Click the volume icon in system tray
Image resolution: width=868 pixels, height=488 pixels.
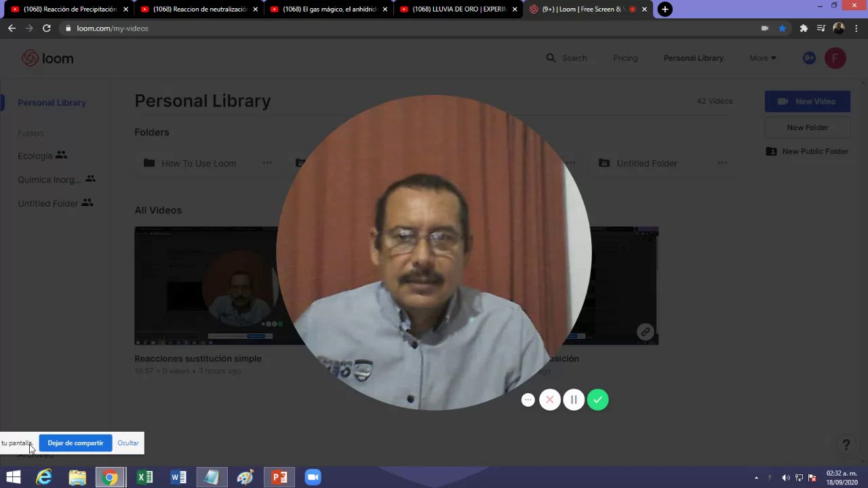786,477
